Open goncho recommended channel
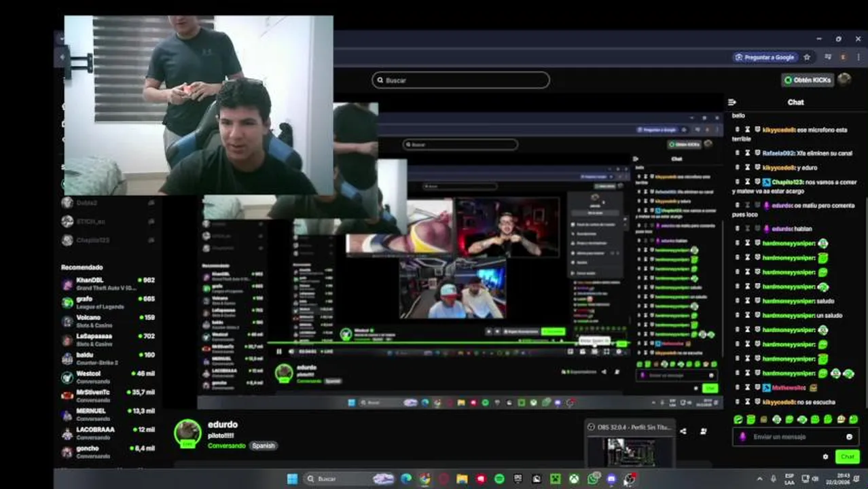 109,452
